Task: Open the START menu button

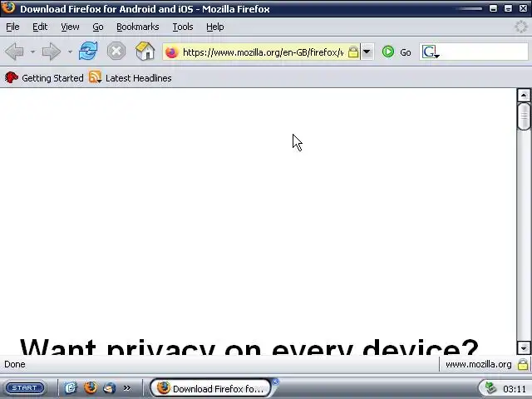Action: [x=25, y=388]
